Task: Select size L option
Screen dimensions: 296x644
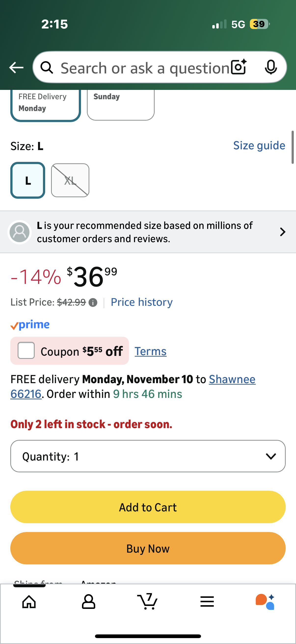Action: [x=28, y=180]
